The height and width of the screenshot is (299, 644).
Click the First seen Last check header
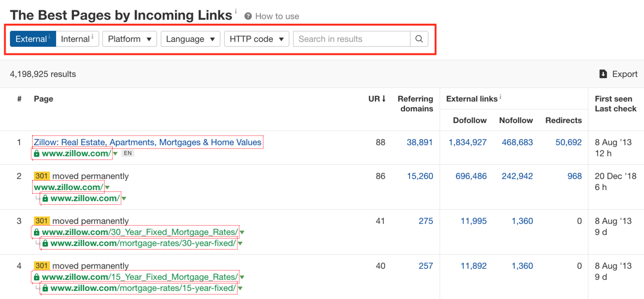pos(616,104)
